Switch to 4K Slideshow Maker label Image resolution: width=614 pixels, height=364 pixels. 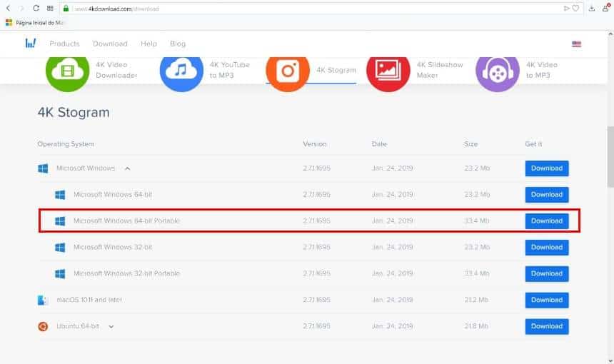pos(440,70)
